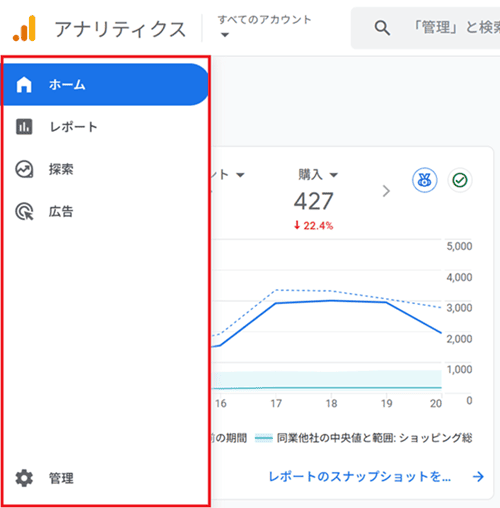Click the green checkmark status icon
This screenshot has height=508, width=500.
pyautogui.click(x=460, y=180)
